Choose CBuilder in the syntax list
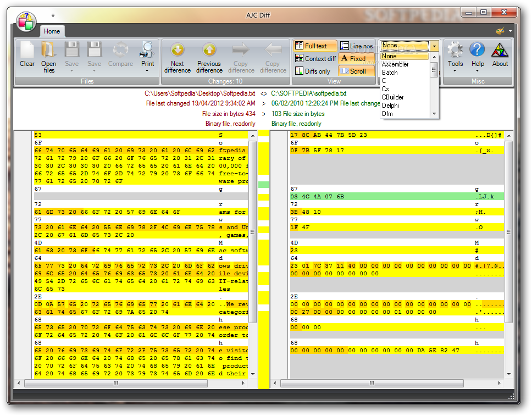Viewport: 532px width, 416px height. [404, 97]
